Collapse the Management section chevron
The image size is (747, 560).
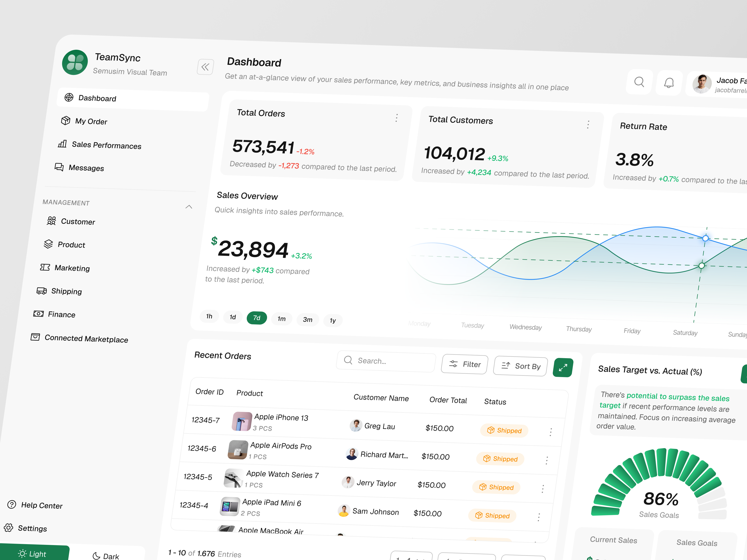click(189, 207)
